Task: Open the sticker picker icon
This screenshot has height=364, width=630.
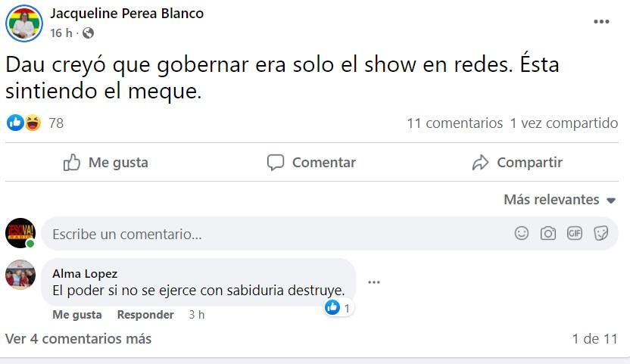Action: click(x=601, y=233)
